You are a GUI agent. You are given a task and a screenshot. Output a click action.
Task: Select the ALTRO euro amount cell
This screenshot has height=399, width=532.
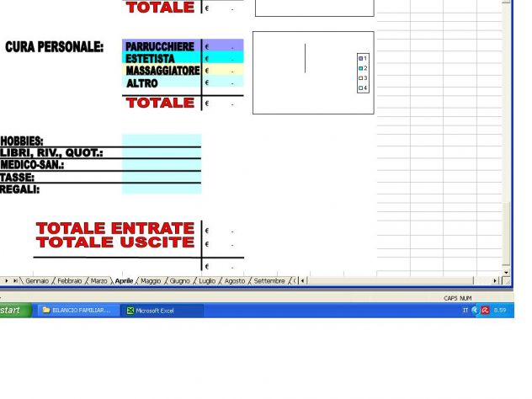click(x=223, y=82)
